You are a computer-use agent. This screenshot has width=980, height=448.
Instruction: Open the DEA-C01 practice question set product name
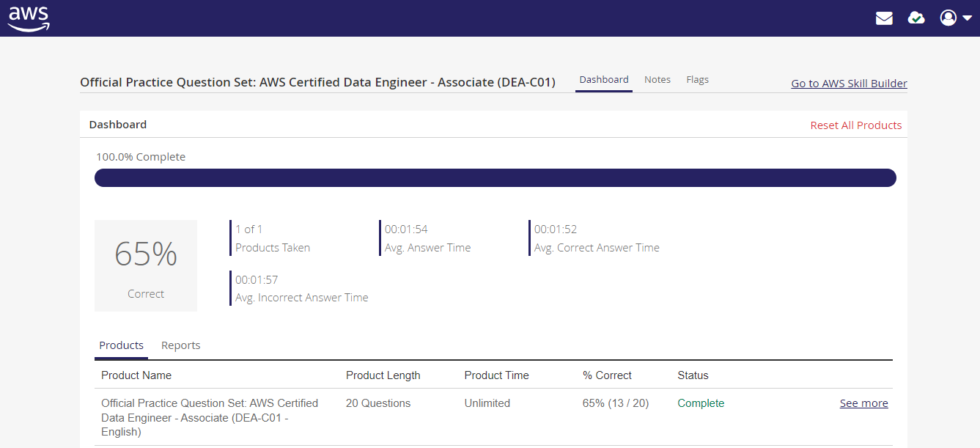(209, 417)
